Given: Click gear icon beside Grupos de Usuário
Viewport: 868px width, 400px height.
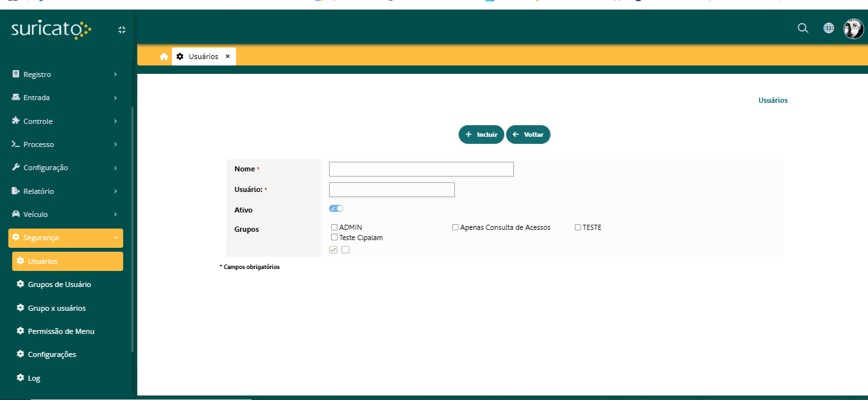Looking at the screenshot, I should [21, 284].
